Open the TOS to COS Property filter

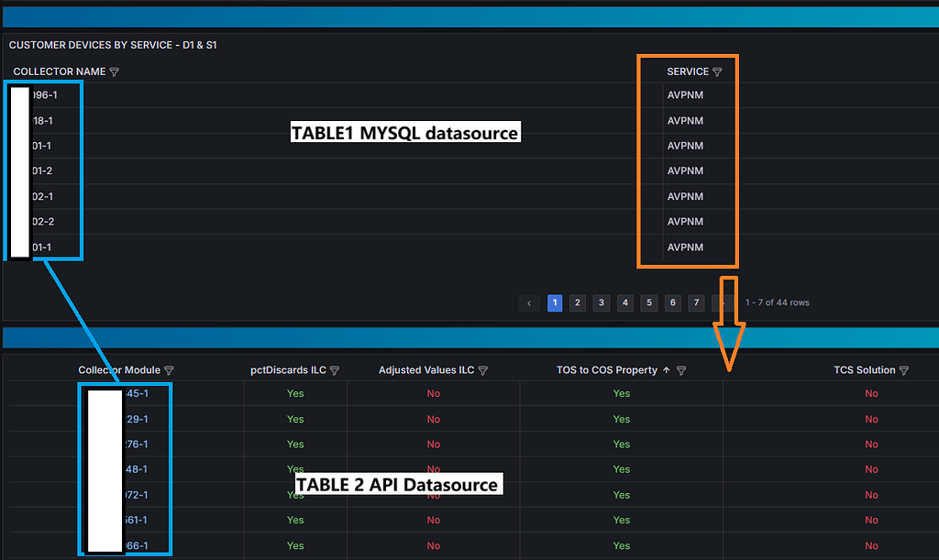pyautogui.click(x=680, y=369)
